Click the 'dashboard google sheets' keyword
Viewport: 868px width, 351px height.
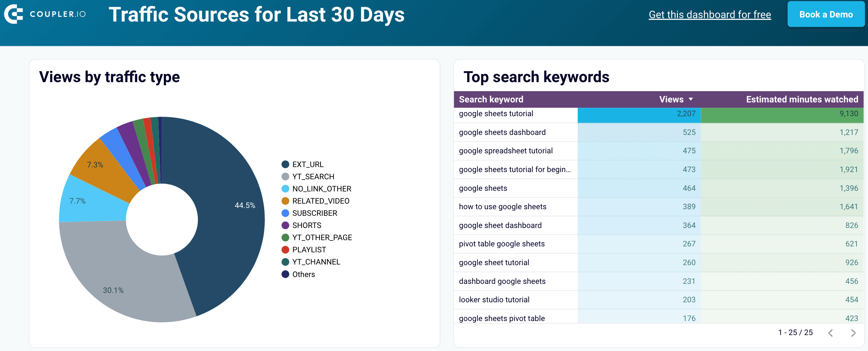pos(502,281)
